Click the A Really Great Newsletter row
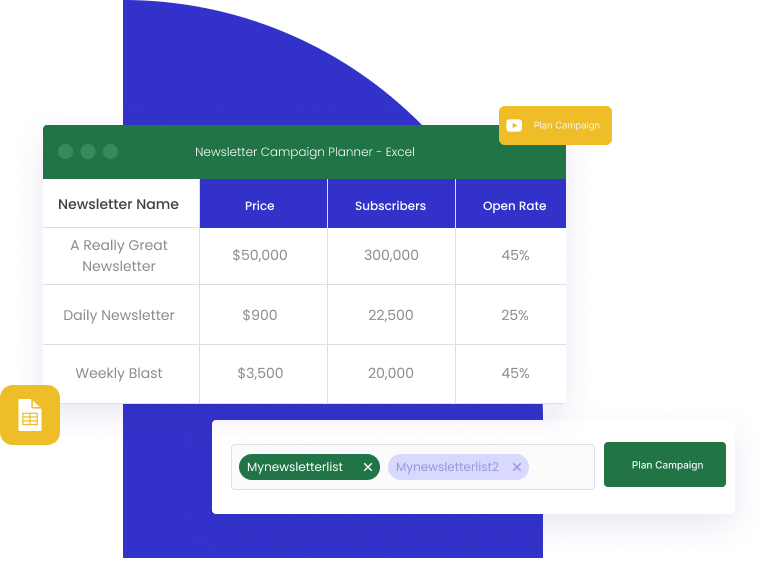771x562 pixels. pos(119,256)
